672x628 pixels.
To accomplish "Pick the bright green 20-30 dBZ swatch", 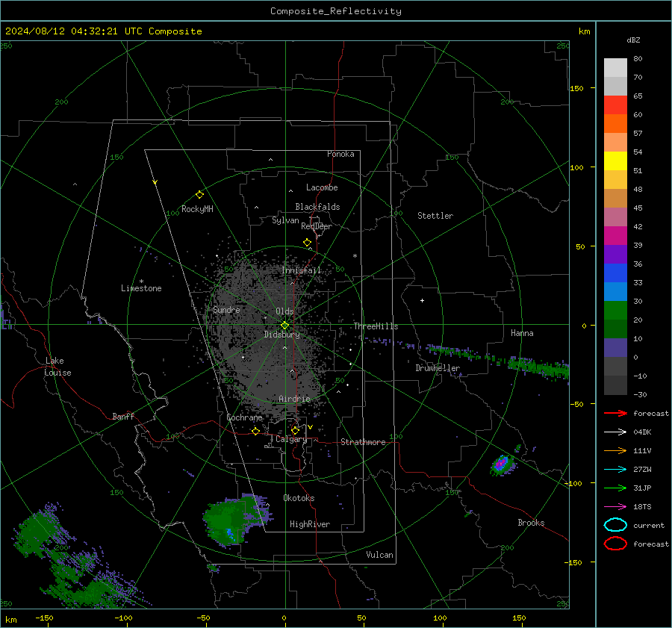I will pyautogui.click(x=615, y=311).
